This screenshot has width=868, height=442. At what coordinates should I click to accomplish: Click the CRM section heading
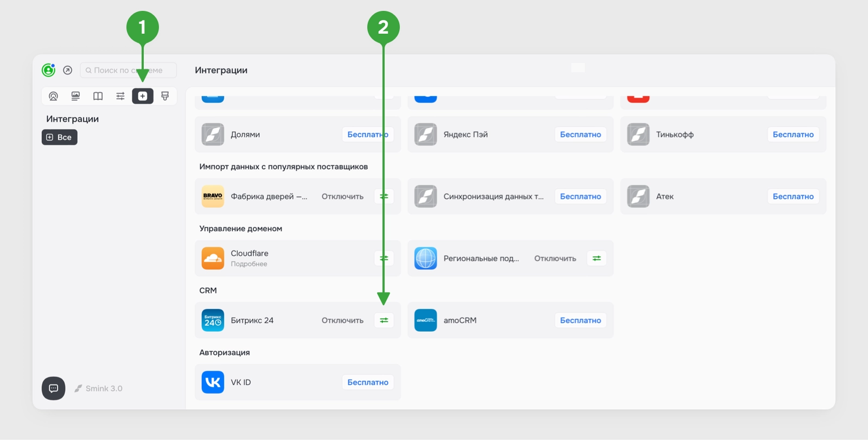point(208,291)
